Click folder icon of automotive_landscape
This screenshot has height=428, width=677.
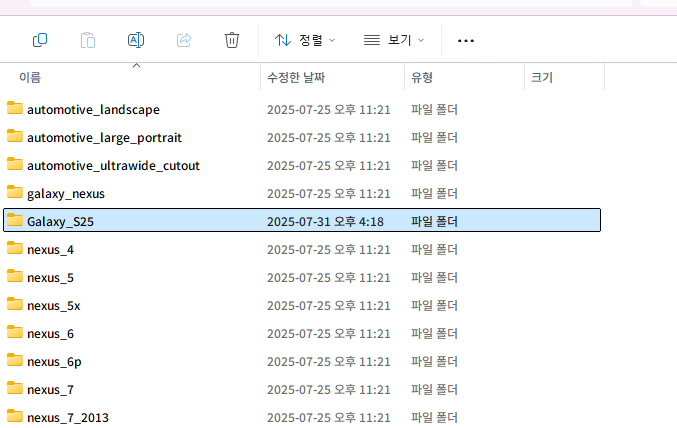point(15,108)
